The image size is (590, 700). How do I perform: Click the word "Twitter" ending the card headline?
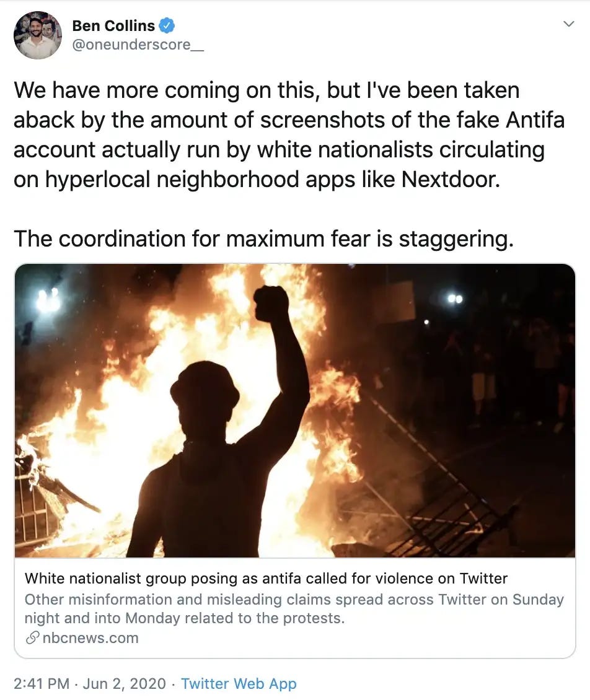(x=483, y=579)
